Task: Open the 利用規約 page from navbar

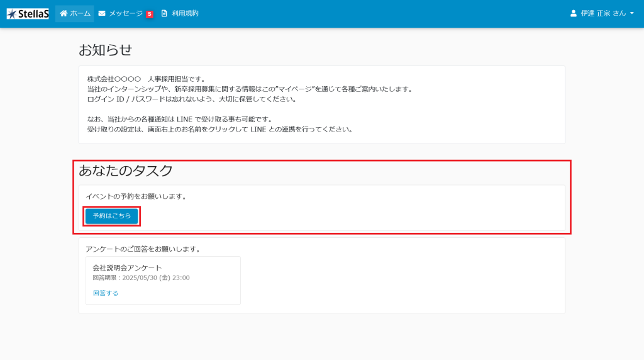Action: tap(185, 13)
